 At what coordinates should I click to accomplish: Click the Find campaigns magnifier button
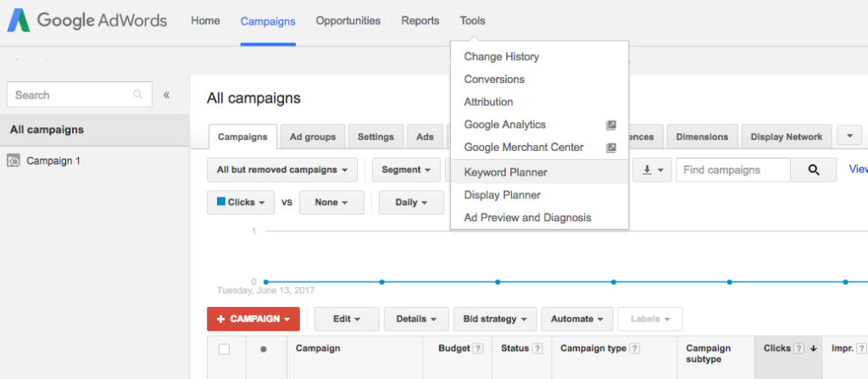(x=813, y=170)
